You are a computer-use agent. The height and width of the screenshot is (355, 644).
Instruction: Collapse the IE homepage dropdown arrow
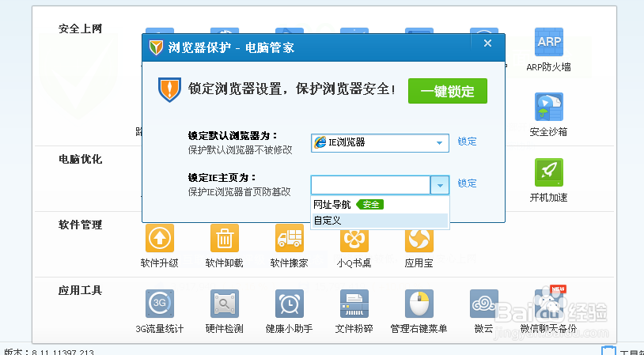point(440,185)
